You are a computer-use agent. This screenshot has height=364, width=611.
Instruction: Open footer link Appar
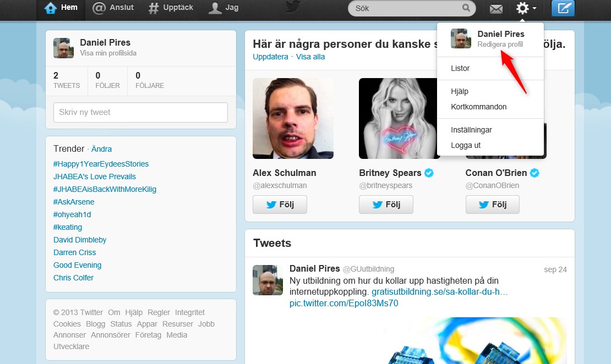(147, 324)
